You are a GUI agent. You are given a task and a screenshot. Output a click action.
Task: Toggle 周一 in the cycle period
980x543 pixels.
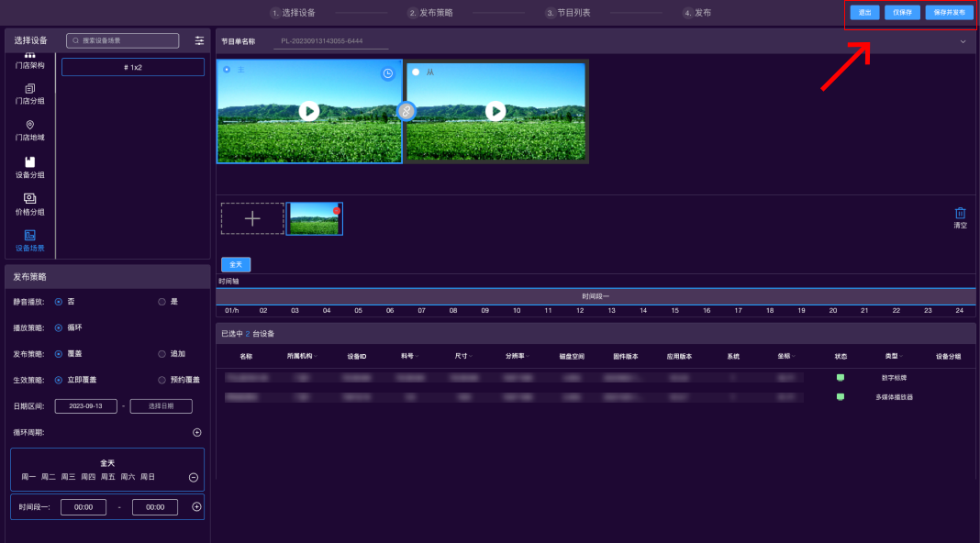[x=28, y=477]
